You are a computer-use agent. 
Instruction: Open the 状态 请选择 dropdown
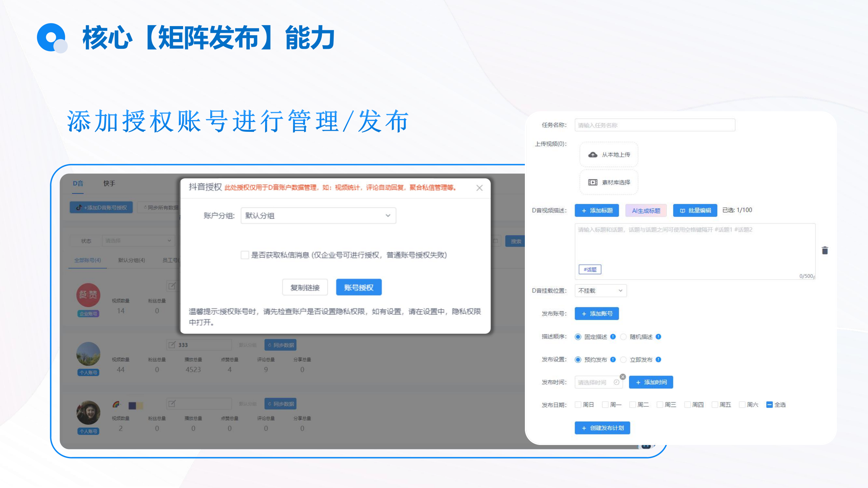pos(138,241)
